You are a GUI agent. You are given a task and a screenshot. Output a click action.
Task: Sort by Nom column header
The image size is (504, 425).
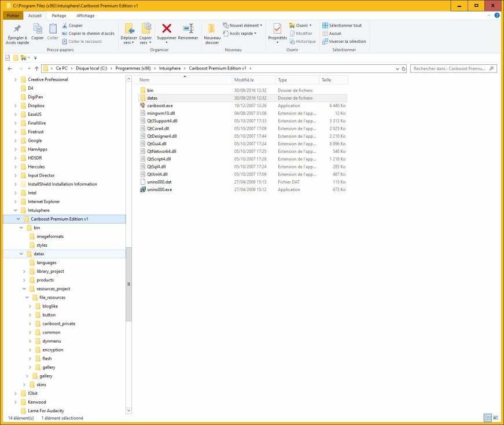tap(185, 80)
